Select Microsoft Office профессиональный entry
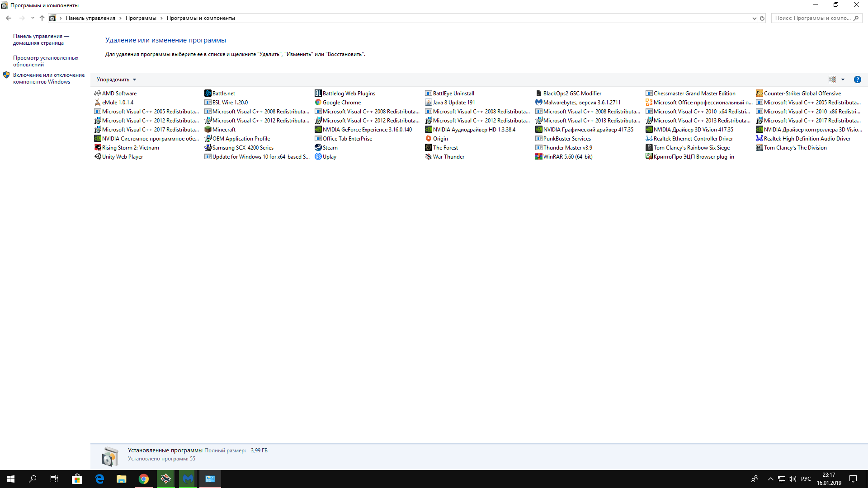The width and height of the screenshot is (868, 488). [699, 103]
